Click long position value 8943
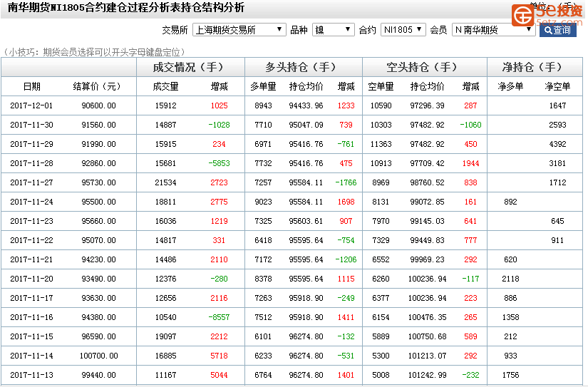This screenshot has height=387, width=588. tap(263, 105)
